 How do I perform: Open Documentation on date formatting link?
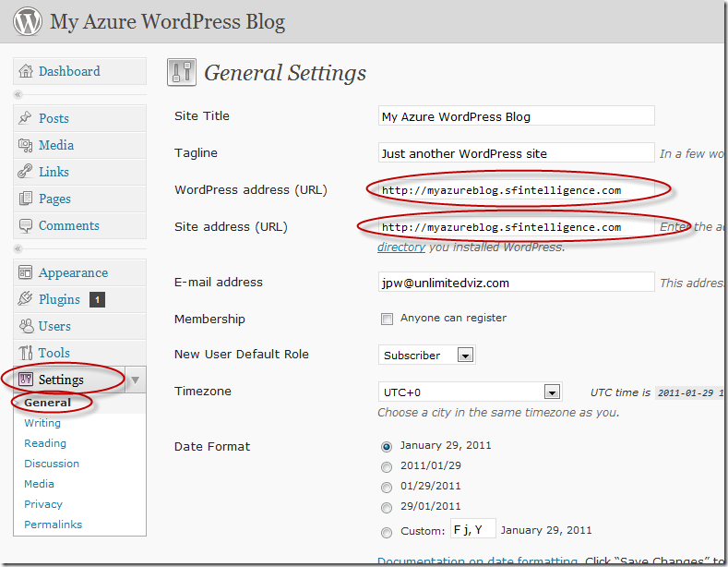[477, 561]
